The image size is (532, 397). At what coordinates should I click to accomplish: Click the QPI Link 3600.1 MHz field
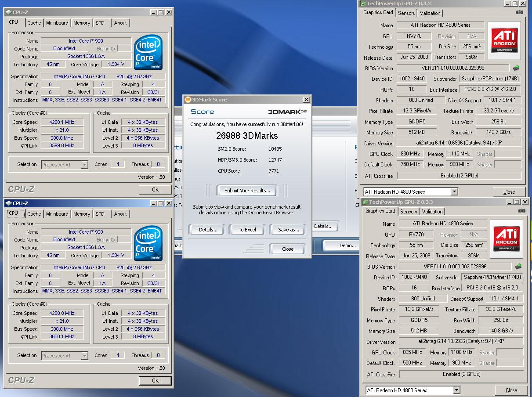tap(62, 337)
